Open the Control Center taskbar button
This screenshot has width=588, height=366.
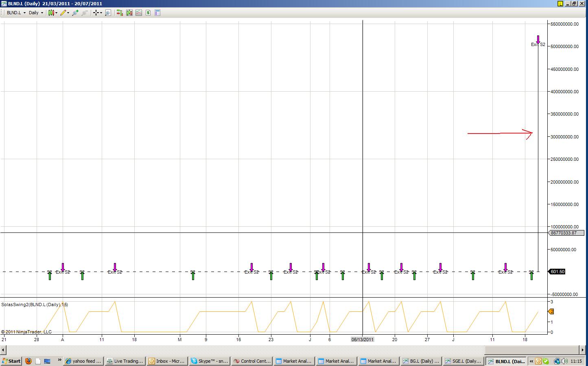click(251, 361)
